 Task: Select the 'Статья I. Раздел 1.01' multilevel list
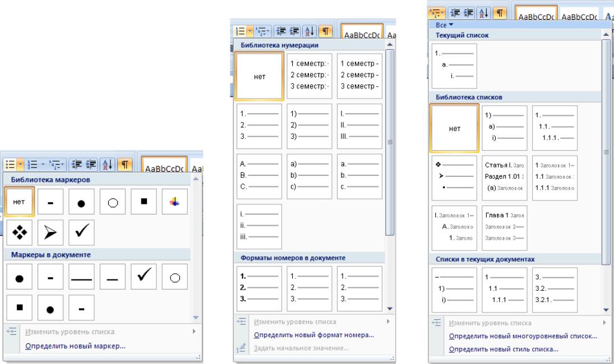click(x=504, y=178)
